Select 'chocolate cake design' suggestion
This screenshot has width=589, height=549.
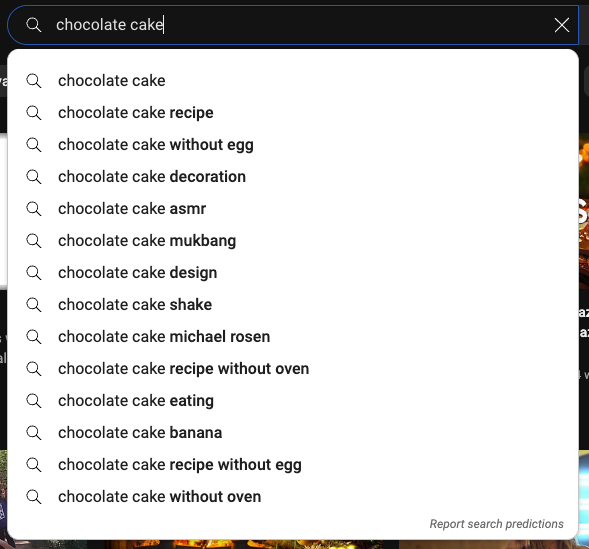pyautogui.click(x=293, y=273)
